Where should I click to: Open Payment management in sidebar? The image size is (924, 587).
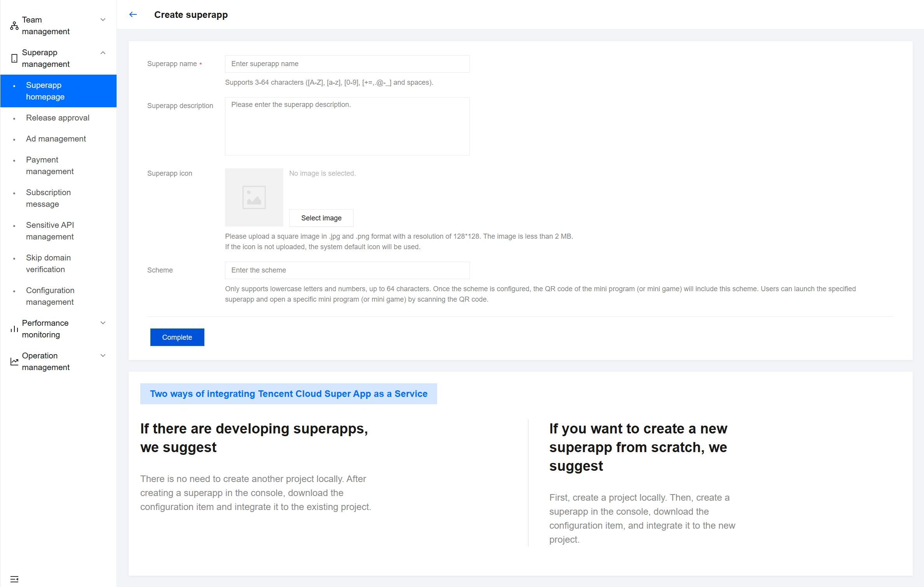(50, 166)
